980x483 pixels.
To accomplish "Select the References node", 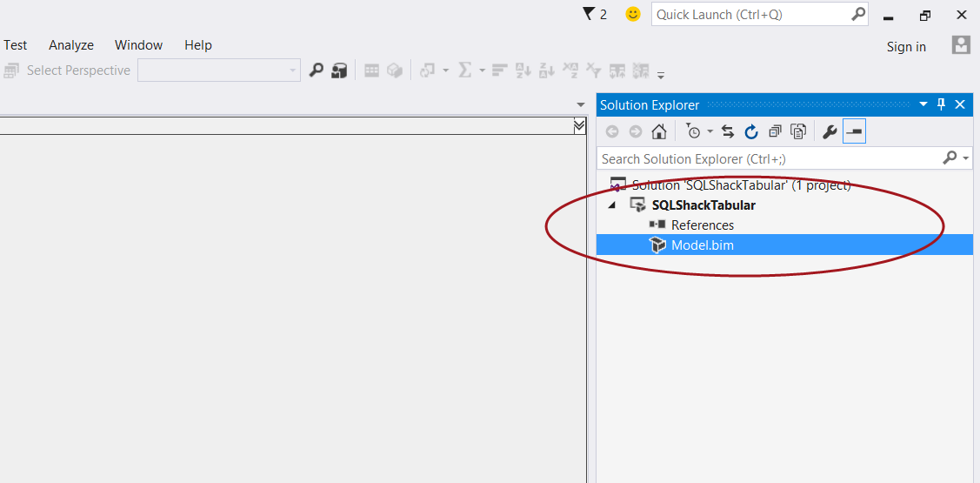I will pyautogui.click(x=703, y=225).
